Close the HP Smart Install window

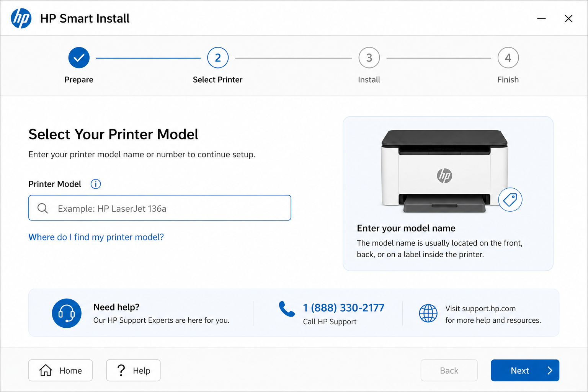(x=568, y=18)
